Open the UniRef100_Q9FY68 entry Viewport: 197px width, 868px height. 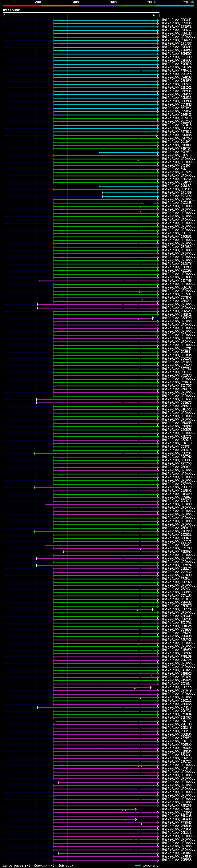[177, 139]
